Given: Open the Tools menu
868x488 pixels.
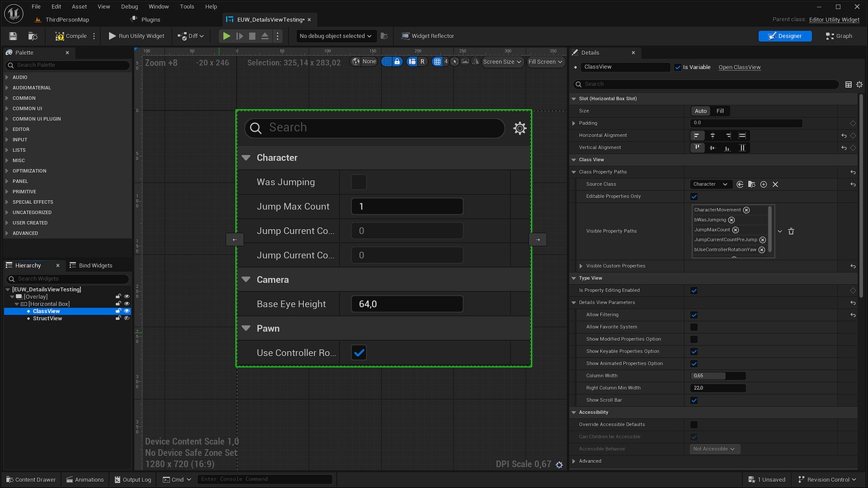Looking at the screenshot, I should (187, 7).
